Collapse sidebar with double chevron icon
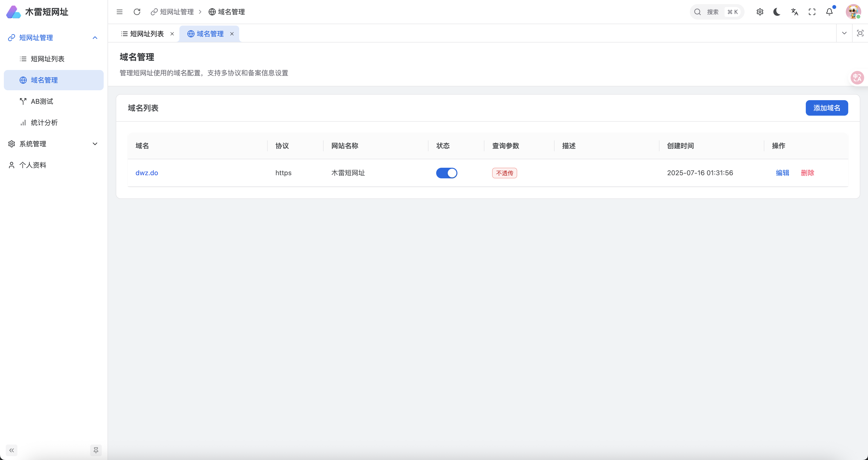868x460 pixels. pos(12,450)
